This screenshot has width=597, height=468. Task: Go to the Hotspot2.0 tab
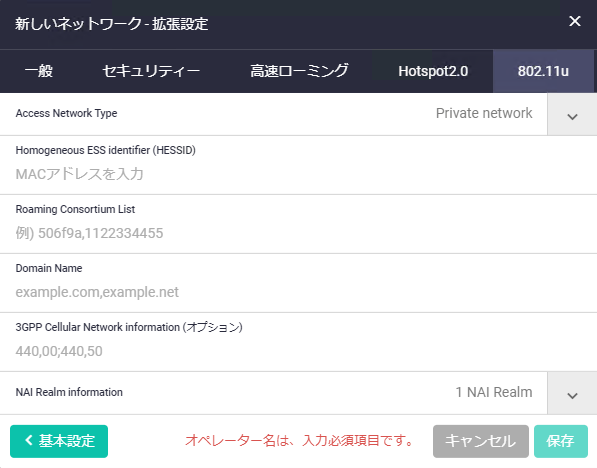[433, 71]
